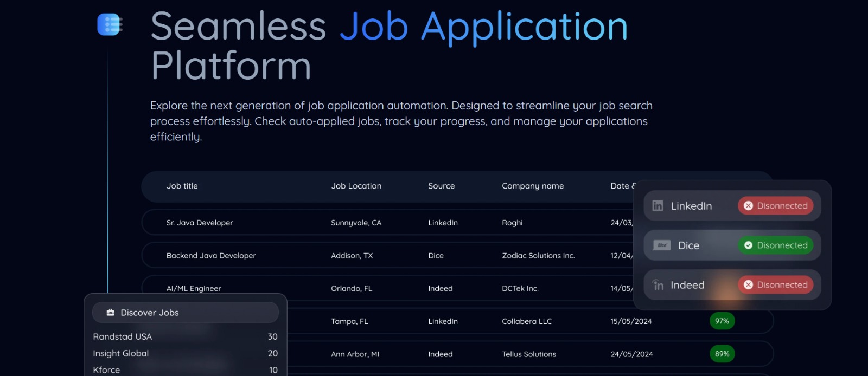Image resolution: width=868 pixels, height=376 pixels.
Task: Click the briefcase icon in Discover Jobs
Action: [111, 313]
